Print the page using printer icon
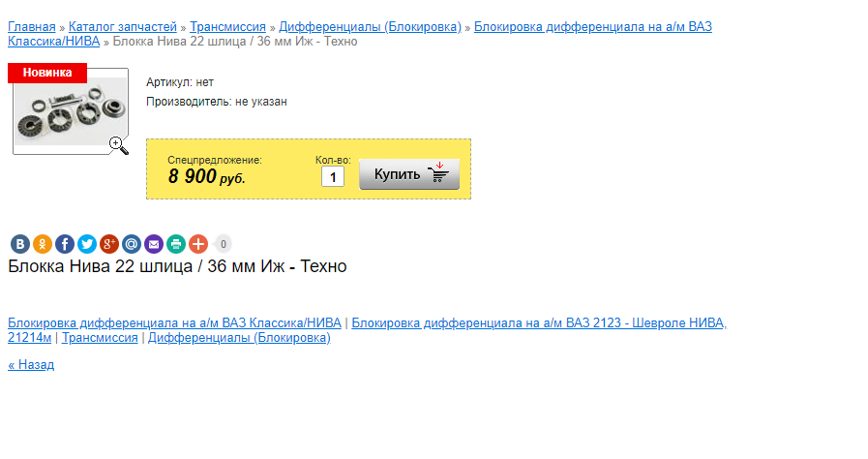The image size is (868, 459). pos(175,244)
